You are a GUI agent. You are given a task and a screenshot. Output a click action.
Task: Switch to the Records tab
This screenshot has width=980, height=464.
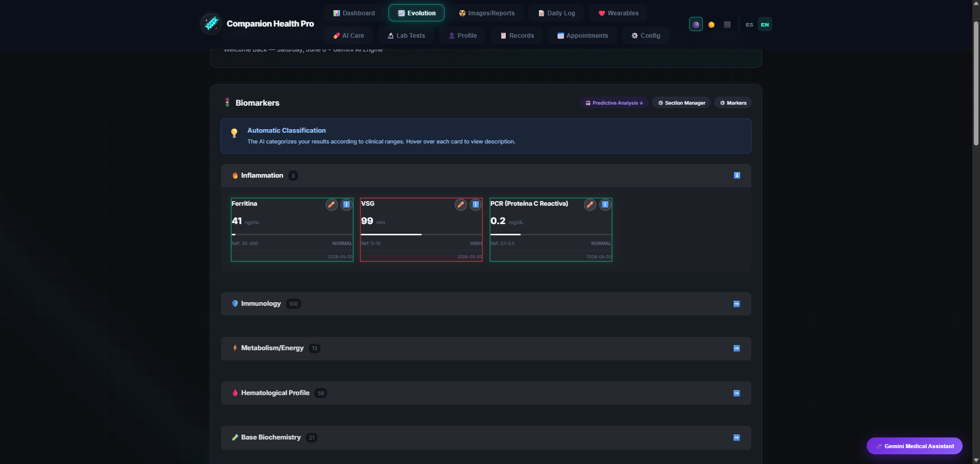point(517,36)
